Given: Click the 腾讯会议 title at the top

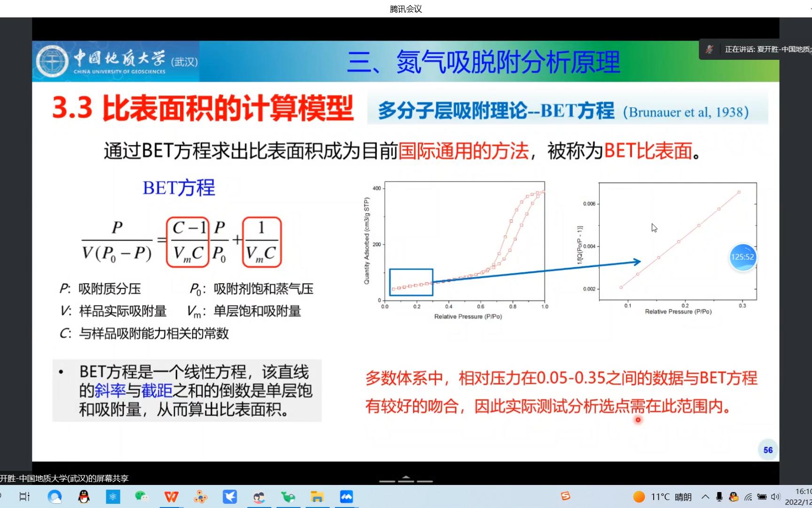Looking at the screenshot, I should (x=405, y=8).
